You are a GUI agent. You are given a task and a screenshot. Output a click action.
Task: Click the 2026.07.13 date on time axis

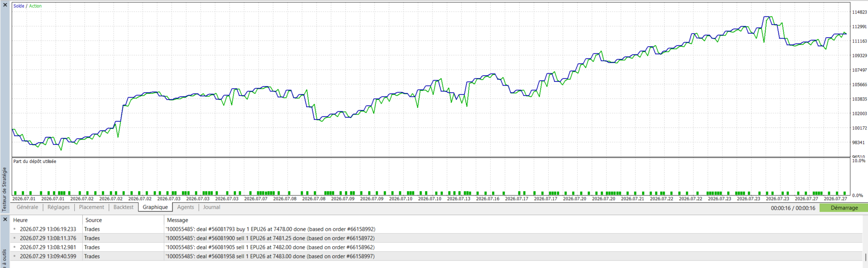coord(459,199)
